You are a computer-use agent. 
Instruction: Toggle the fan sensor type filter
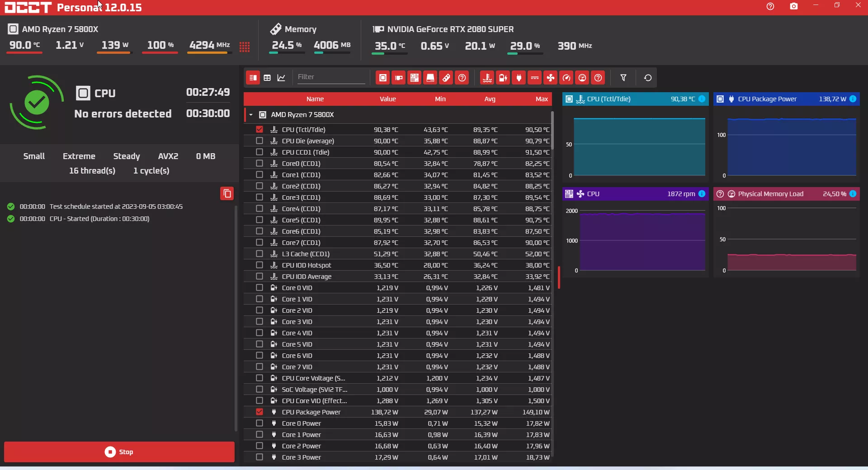tap(551, 78)
